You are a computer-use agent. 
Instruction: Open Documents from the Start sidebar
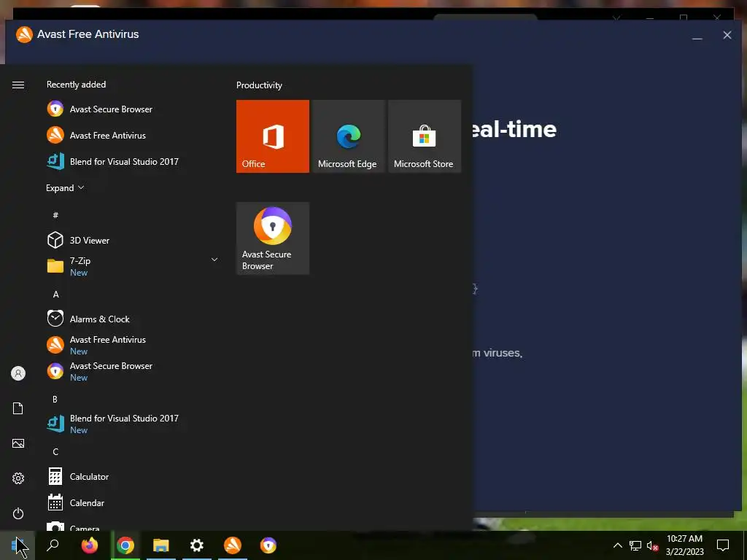point(18,408)
